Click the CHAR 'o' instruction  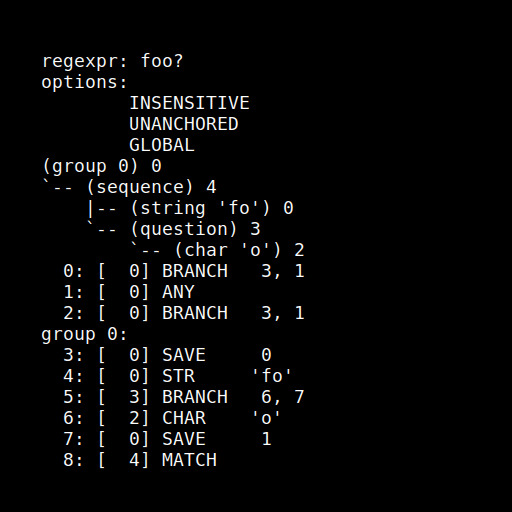(x=172, y=418)
